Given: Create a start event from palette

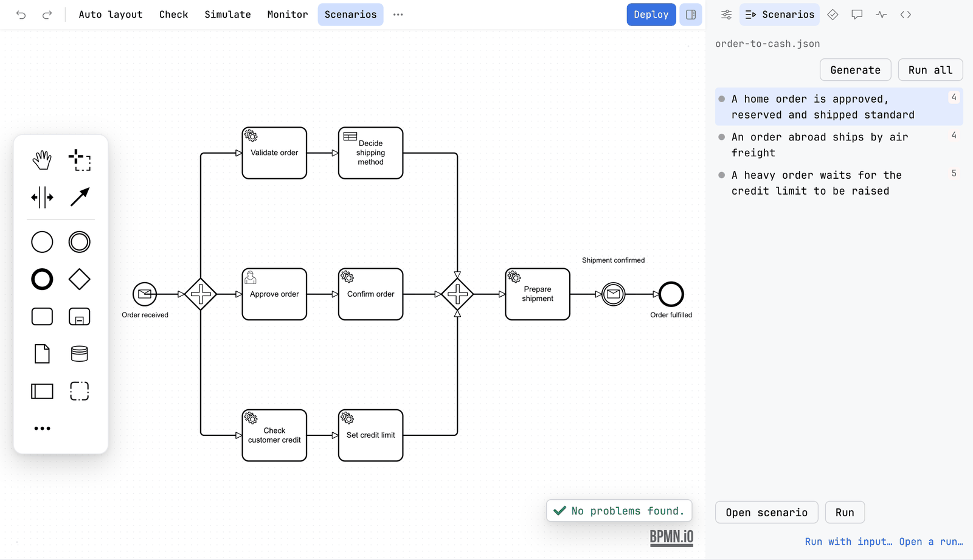Looking at the screenshot, I should point(42,242).
